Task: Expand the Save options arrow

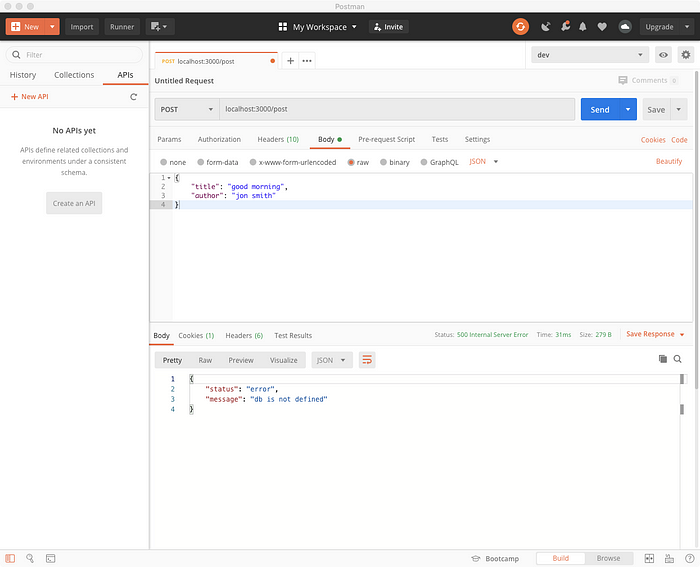Action: click(x=679, y=109)
